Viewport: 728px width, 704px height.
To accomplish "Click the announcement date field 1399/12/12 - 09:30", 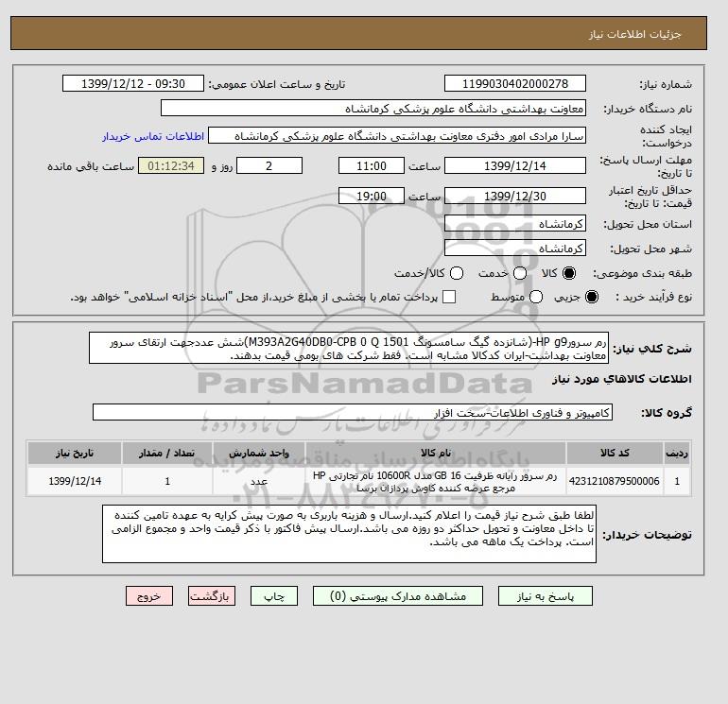I will click(x=133, y=83).
